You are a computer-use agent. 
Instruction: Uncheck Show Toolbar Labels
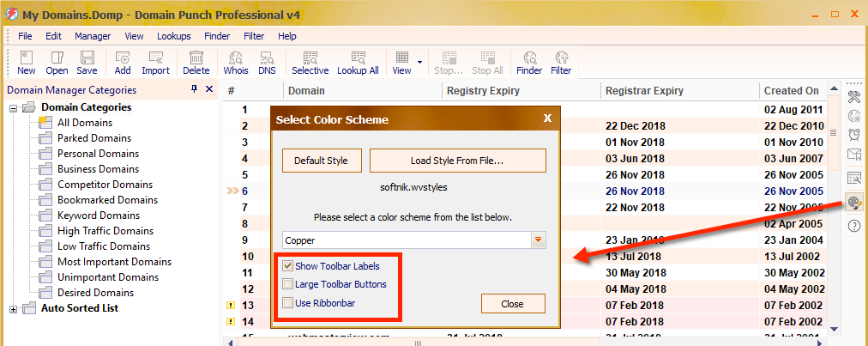[287, 266]
